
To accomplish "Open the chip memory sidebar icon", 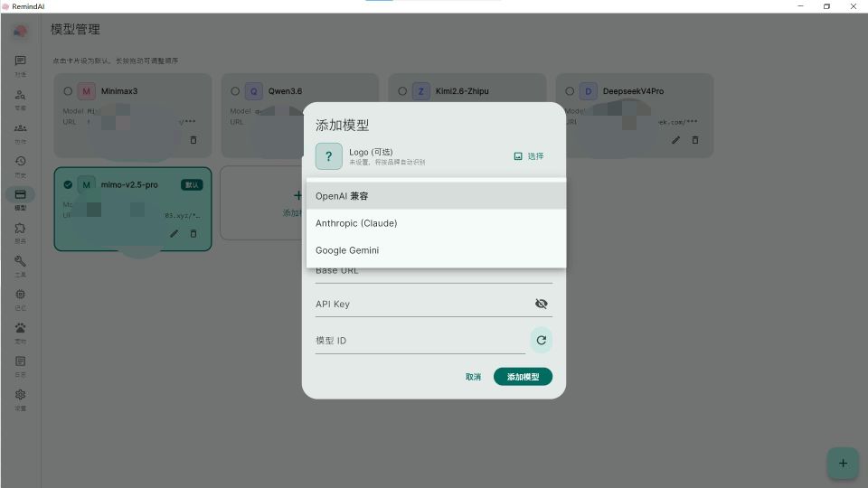I will click(x=21, y=295).
